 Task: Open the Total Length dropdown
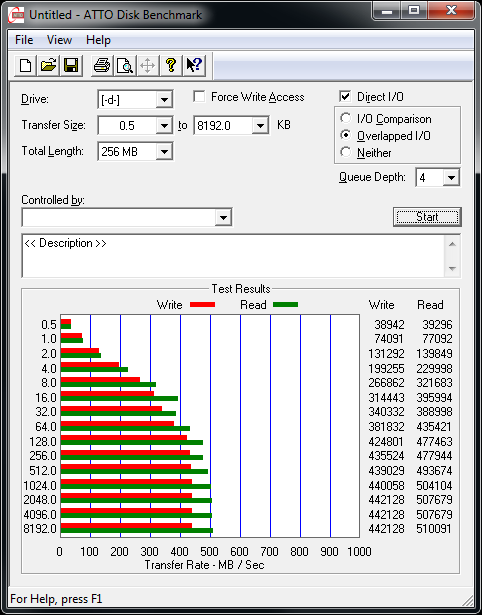(164, 151)
